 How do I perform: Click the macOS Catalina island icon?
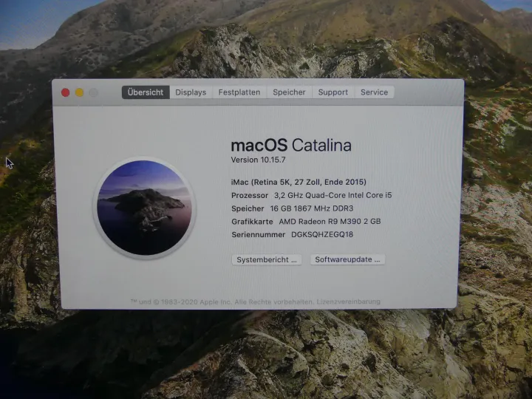[x=144, y=208]
